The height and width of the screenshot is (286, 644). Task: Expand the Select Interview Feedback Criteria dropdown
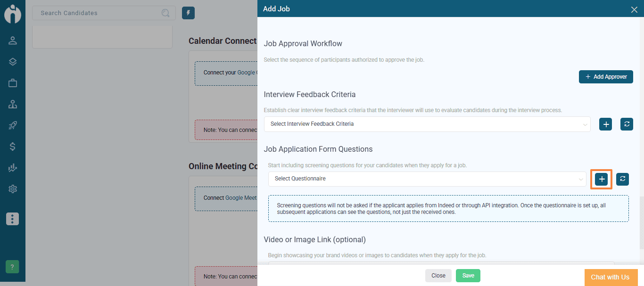click(x=427, y=124)
